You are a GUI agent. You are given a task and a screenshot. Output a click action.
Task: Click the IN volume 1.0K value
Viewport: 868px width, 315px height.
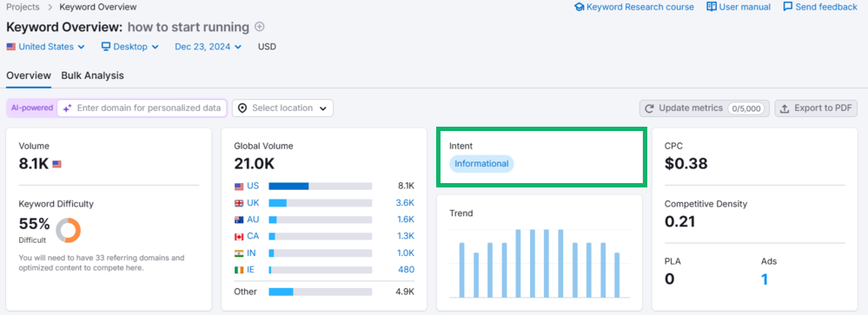[x=405, y=253]
